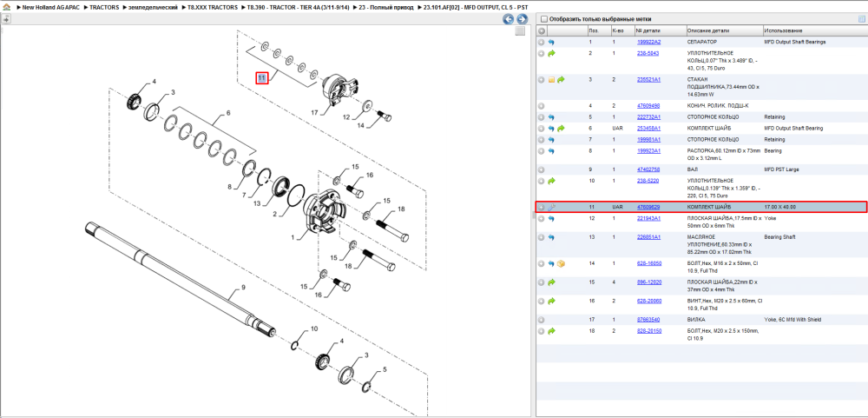Click blue arrow icon for part 222732A1
868x418 pixels.
(551, 117)
